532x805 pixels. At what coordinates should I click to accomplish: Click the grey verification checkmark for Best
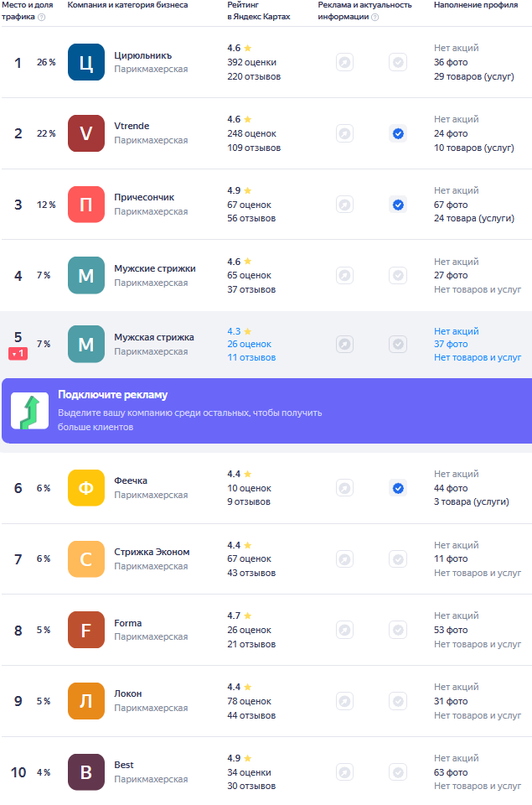(398, 772)
